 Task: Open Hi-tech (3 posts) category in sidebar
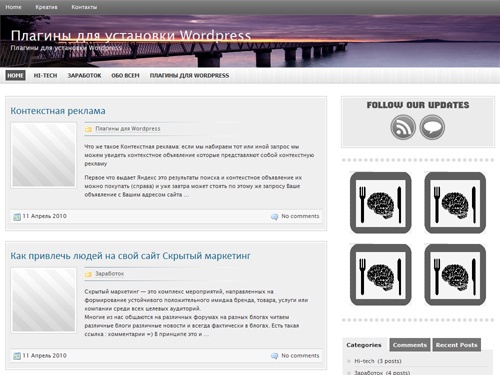(378, 361)
